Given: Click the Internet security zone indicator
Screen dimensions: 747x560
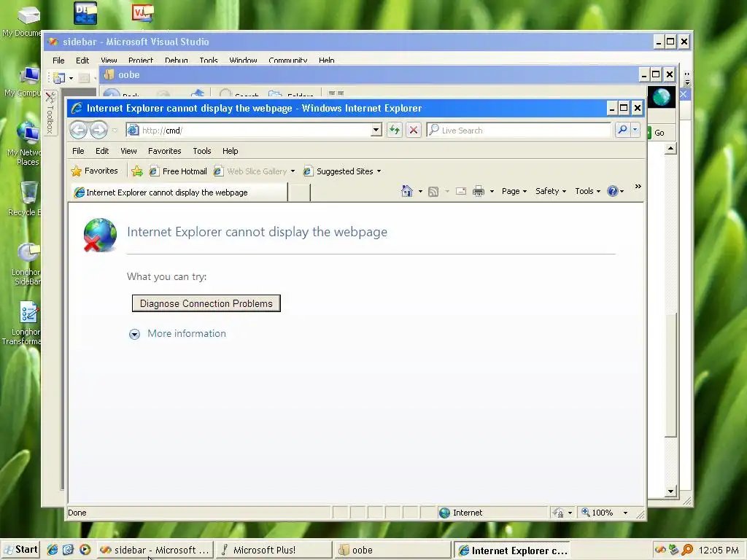Looking at the screenshot, I should (x=461, y=513).
